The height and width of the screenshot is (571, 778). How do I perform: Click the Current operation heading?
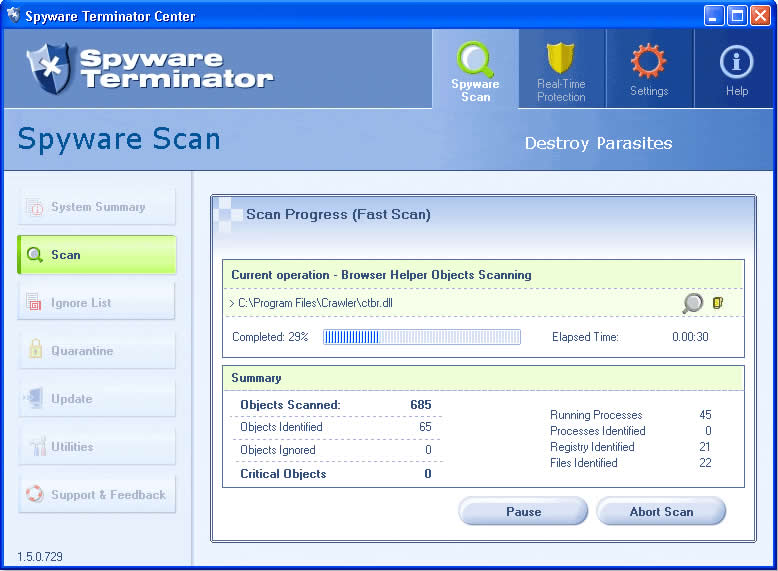point(381,275)
